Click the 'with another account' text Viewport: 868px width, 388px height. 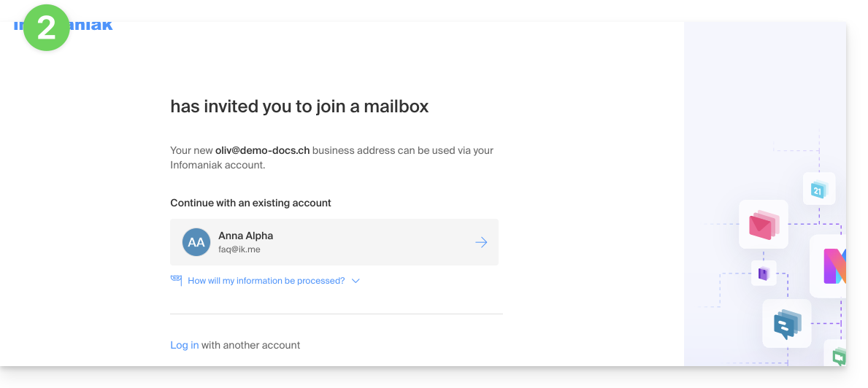tap(250, 345)
